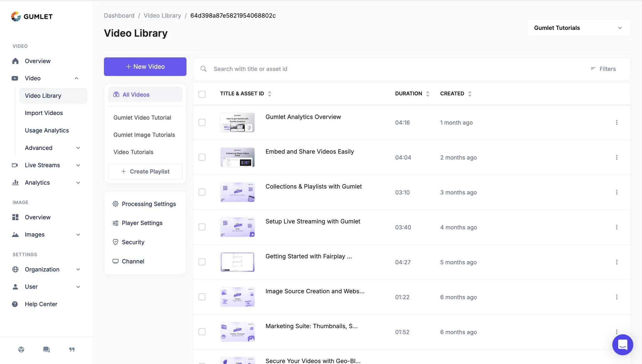The image size is (642, 364).
Task: Open the Embed and Share Videos thumbnail
Action: pyautogui.click(x=237, y=157)
